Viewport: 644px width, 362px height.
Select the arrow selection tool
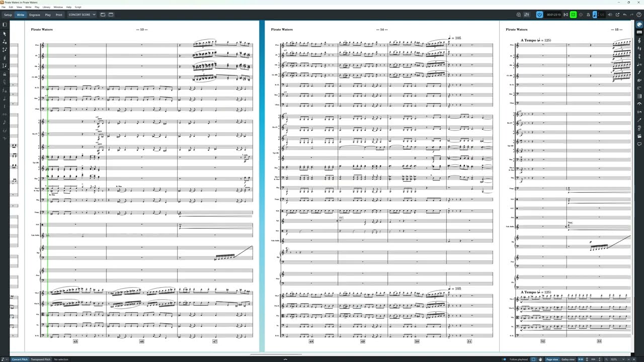tap(5, 34)
